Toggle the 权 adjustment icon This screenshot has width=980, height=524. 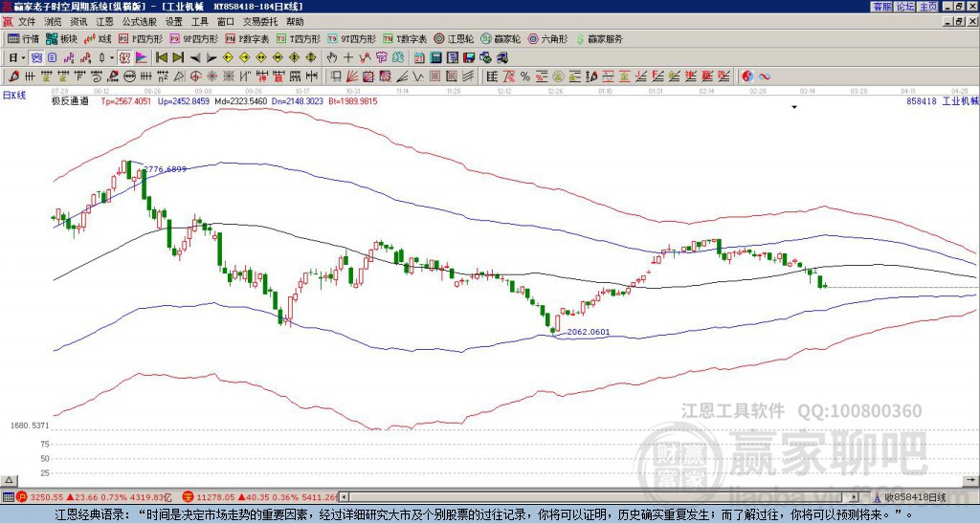pos(124,58)
